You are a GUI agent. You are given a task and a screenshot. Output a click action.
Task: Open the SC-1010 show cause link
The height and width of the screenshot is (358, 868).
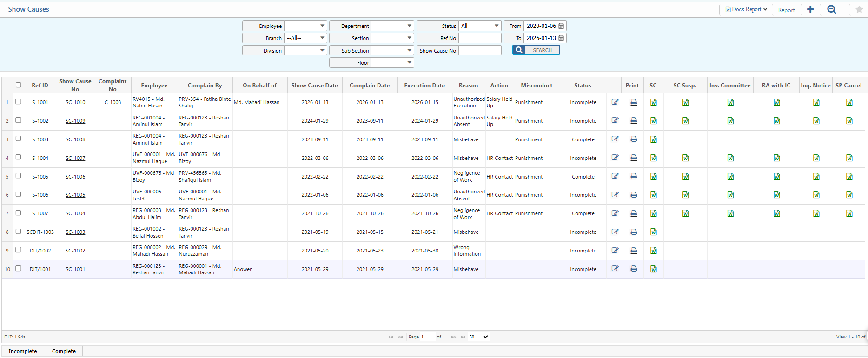click(x=75, y=102)
